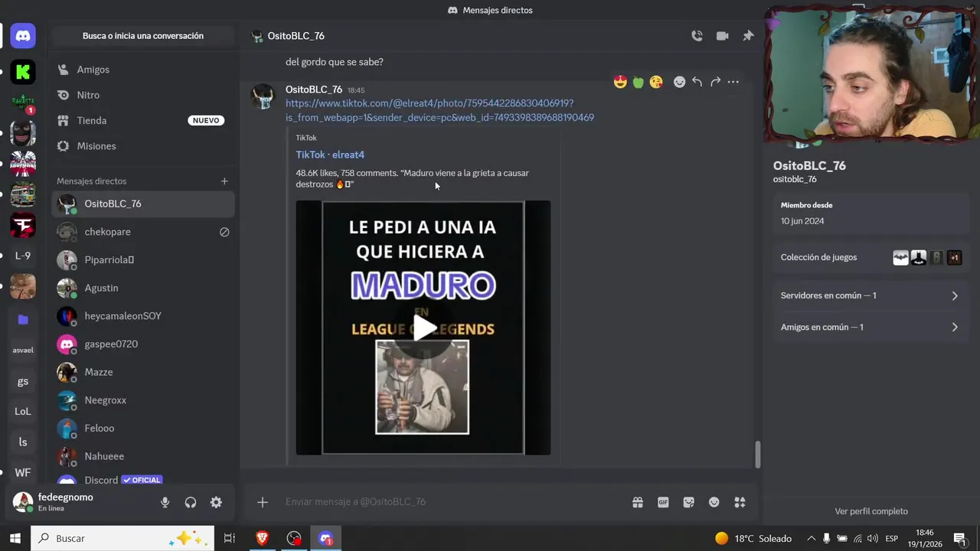Screen dimensions: 980x551
Task: Open Brave browser from taskbar
Action: click(263, 539)
